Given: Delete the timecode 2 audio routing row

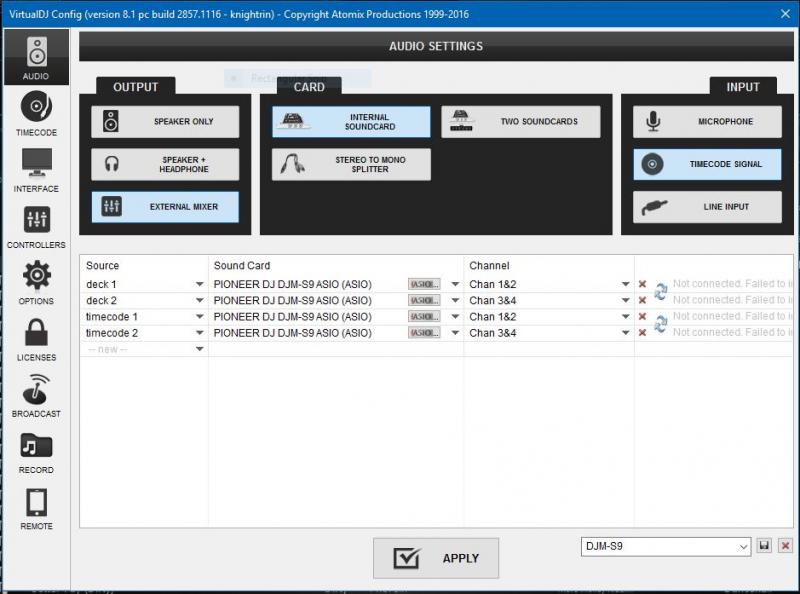Looking at the screenshot, I should click(642, 333).
